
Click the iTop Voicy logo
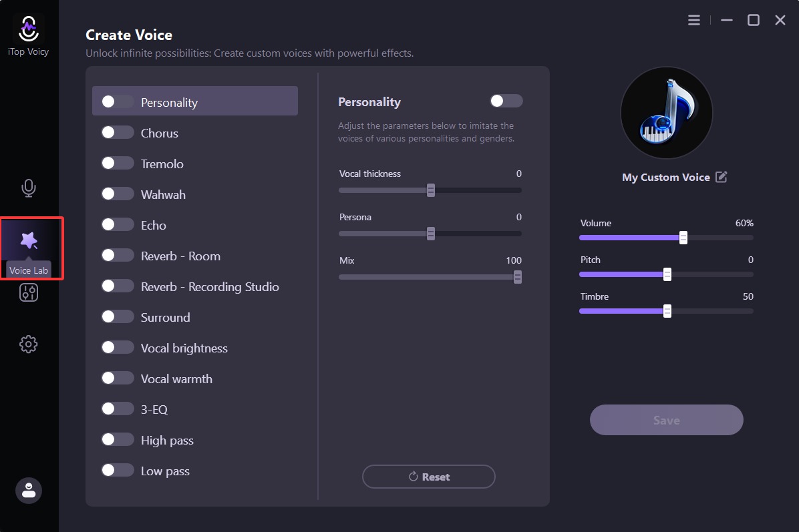point(28,29)
